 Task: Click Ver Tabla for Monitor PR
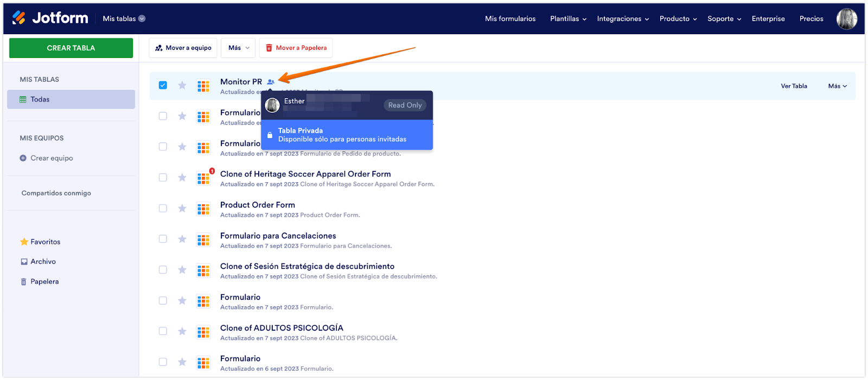coord(794,86)
